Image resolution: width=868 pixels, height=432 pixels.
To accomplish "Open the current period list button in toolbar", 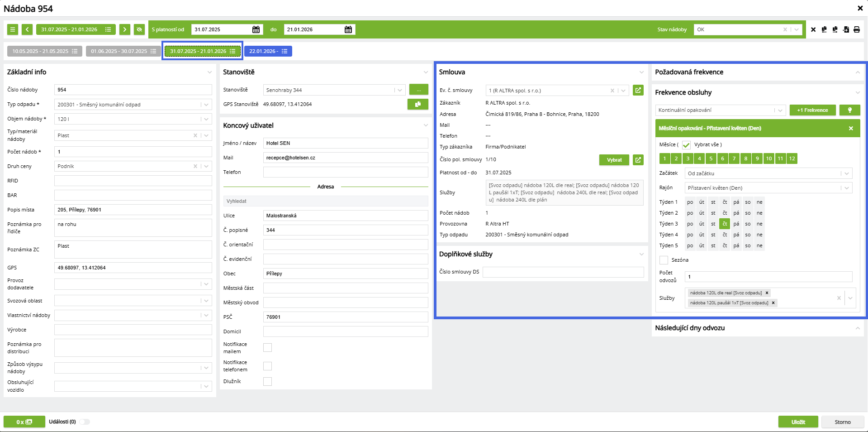I will coord(108,29).
